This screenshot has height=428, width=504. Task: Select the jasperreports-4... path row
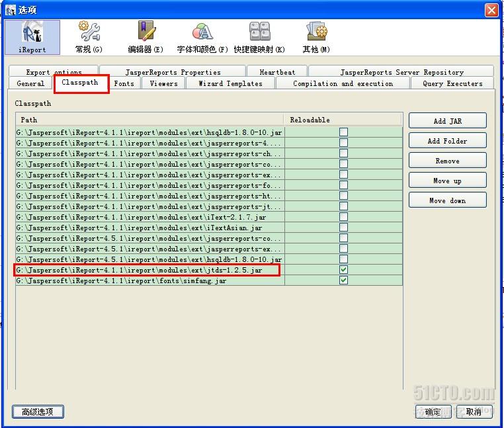pyautogui.click(x=150, y=143)
